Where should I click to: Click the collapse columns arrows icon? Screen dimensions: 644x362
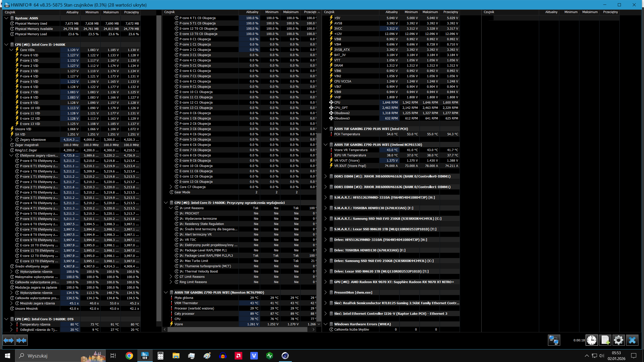tap(21, 340)
